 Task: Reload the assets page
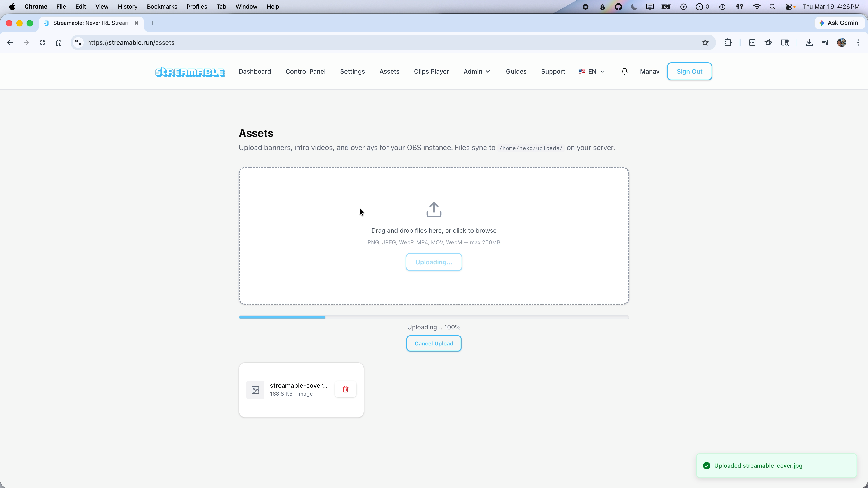tap(42, 42)
